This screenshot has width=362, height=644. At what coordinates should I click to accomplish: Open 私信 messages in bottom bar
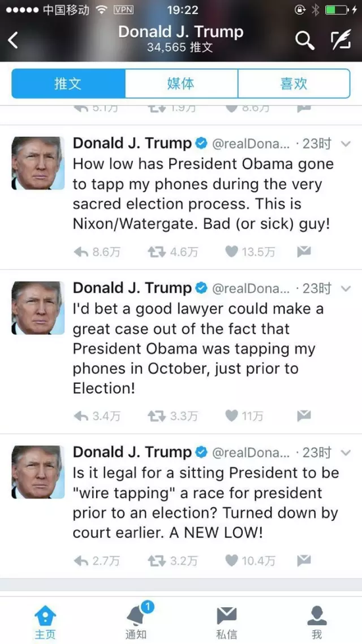pos(226,622)
